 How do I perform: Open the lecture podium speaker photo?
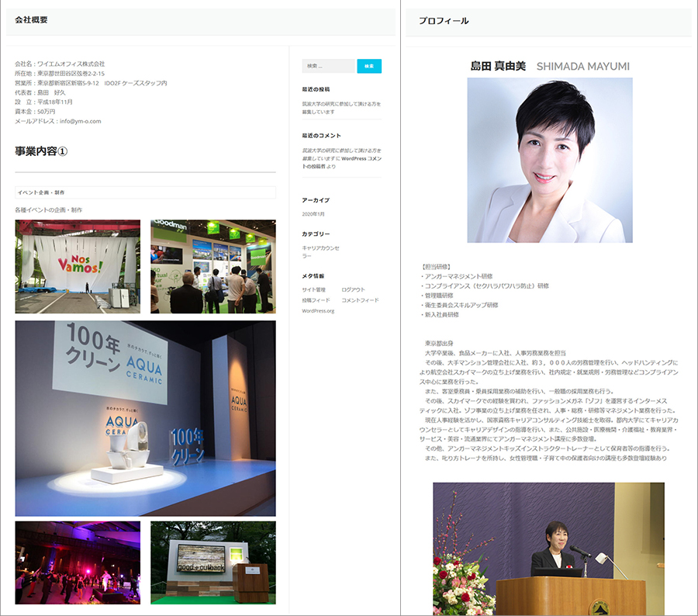[548, 549]
